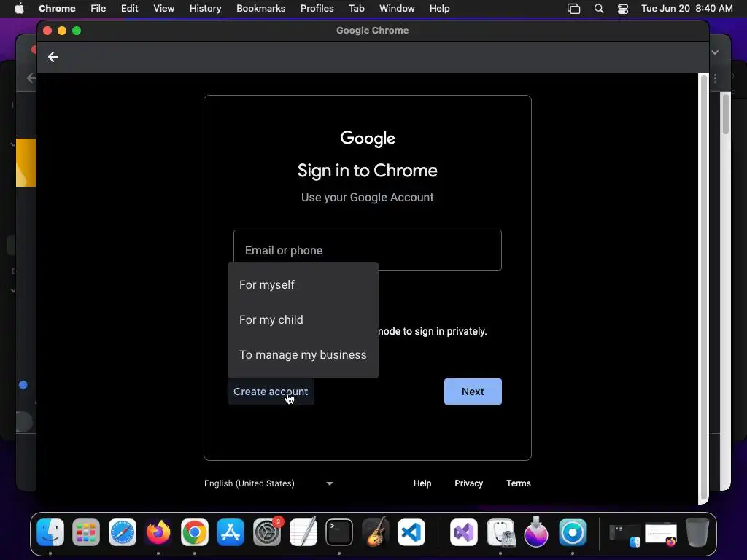The height and width of the screenshot is (560, 747).
Task: Open the Help menu in the menu bar
Action: pos(439,9)
